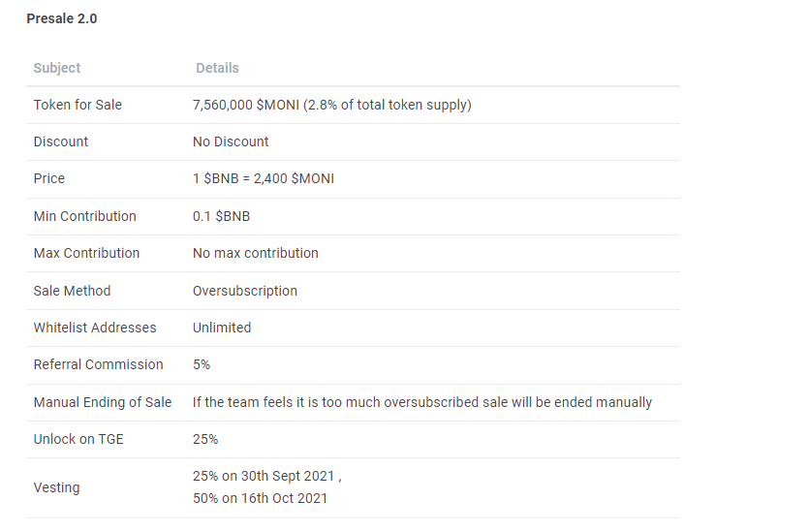Select the 1 $BNB = 2,400 $MONI text
The width and height of the screenshot is (809, 532).
click(x=264, y=178)
